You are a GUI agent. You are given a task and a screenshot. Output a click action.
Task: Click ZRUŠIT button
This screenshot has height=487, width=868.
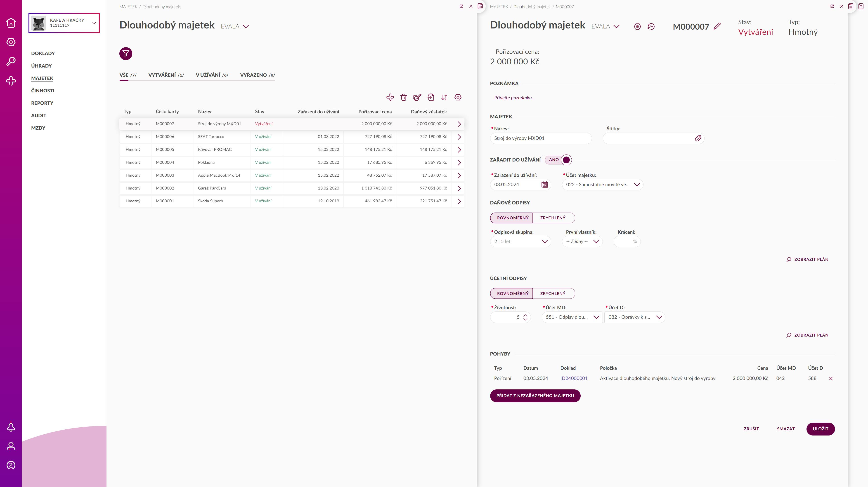tap(751, 429)
